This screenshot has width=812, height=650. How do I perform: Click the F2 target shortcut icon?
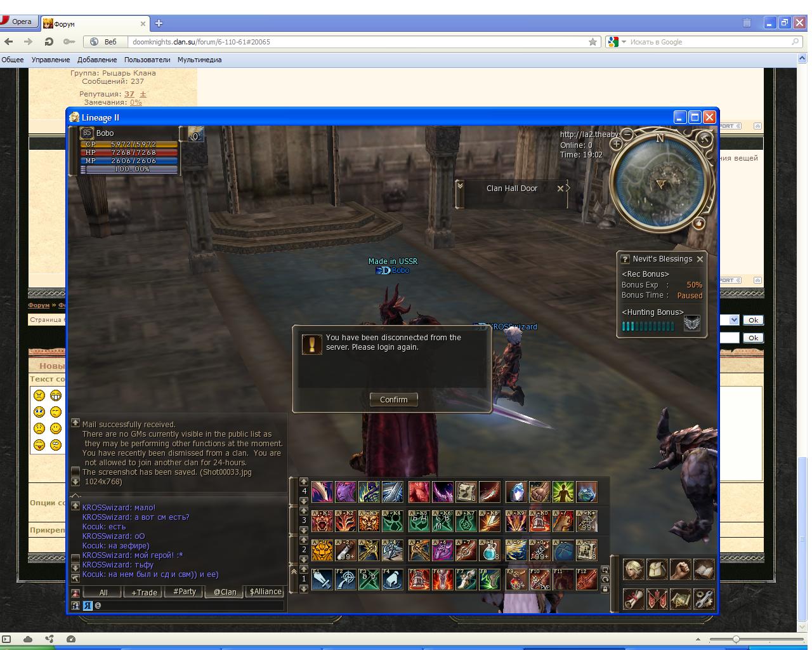coord(345,579)
